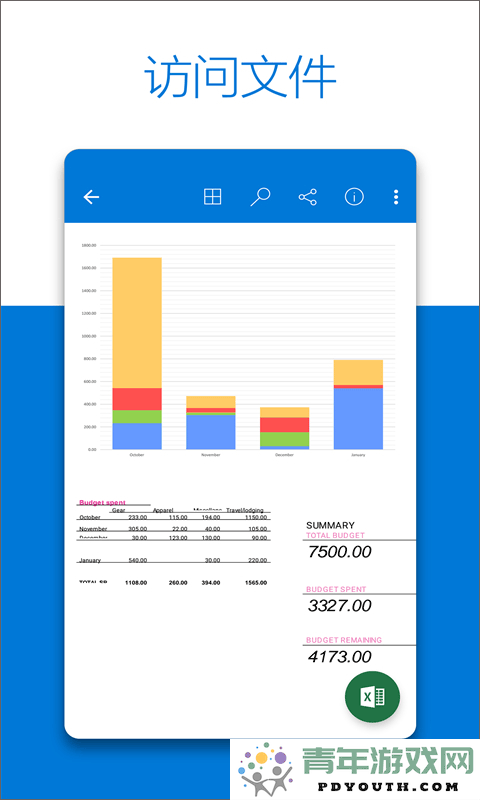Select the BUDGET REMAINING value 4173.00
The width and height of the screenshot is (480, 800).
pos(340,657)
